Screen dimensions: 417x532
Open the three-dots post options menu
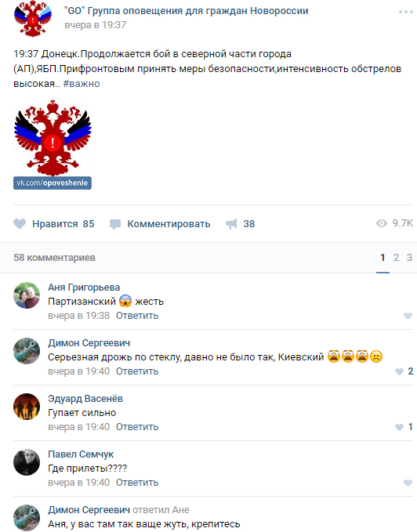405,12
